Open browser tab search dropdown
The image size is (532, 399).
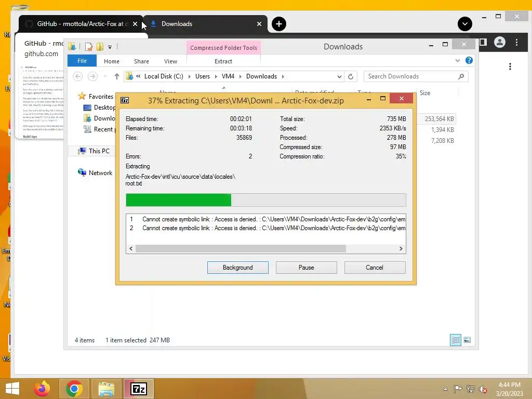(x=465, y=24)
